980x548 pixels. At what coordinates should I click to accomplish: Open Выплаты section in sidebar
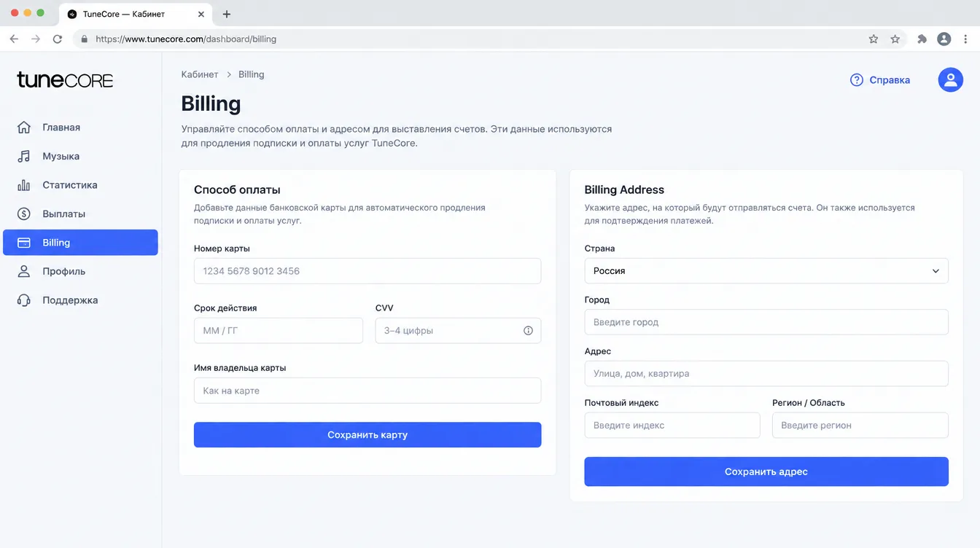click(80, 214)
